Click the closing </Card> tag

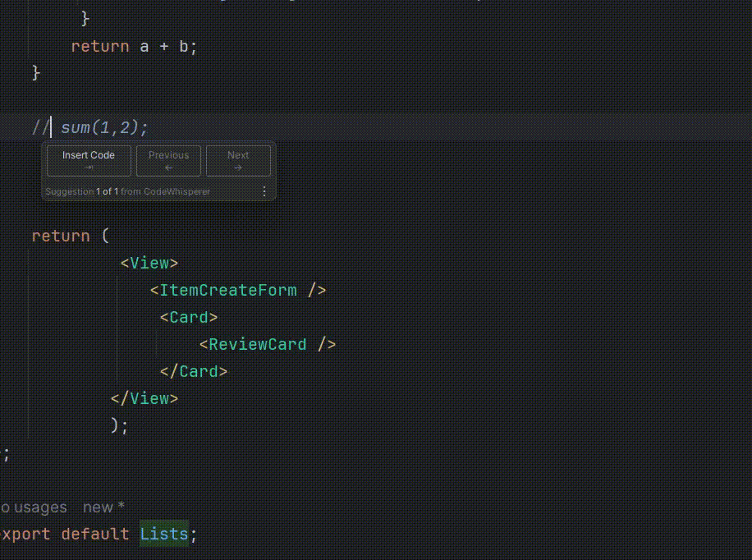click(x=194, y=371)
